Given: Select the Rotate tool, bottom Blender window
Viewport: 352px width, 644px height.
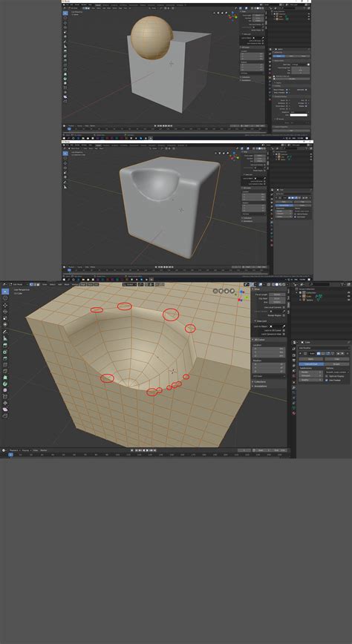Looking at the screenshot, I should pyautogui.click(x=5, y=312).
